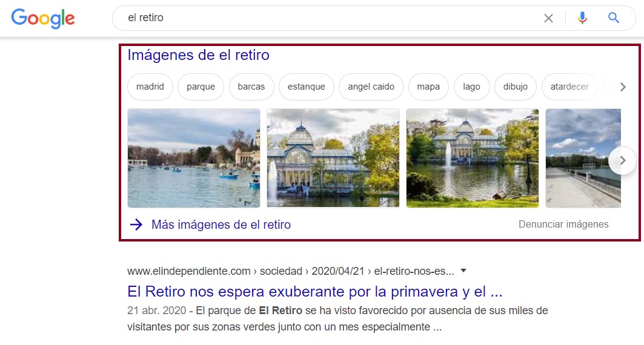Image resolution: width=644 pixels, height=345 pixels.
Task: Open the lake with blue boats thumbnail
Action: pyautogui.click(x=194, y=158)
